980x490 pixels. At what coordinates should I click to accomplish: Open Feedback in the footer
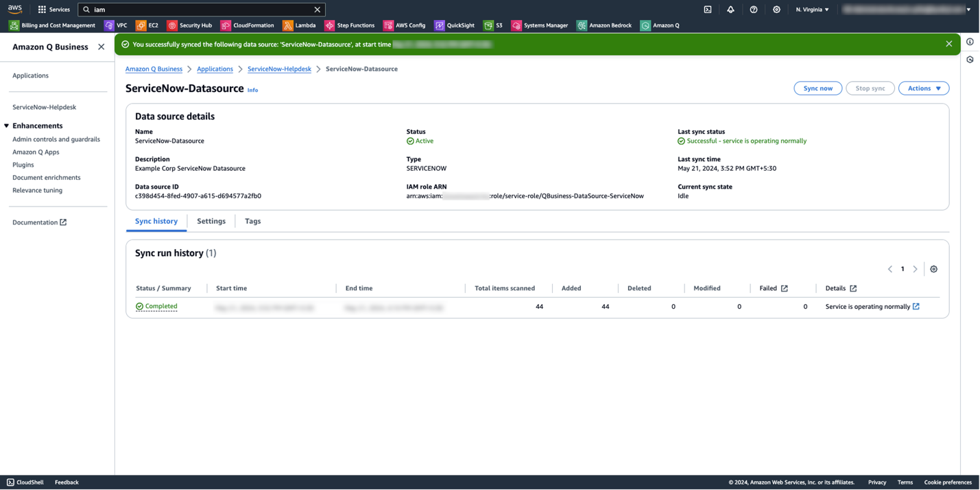67,482
